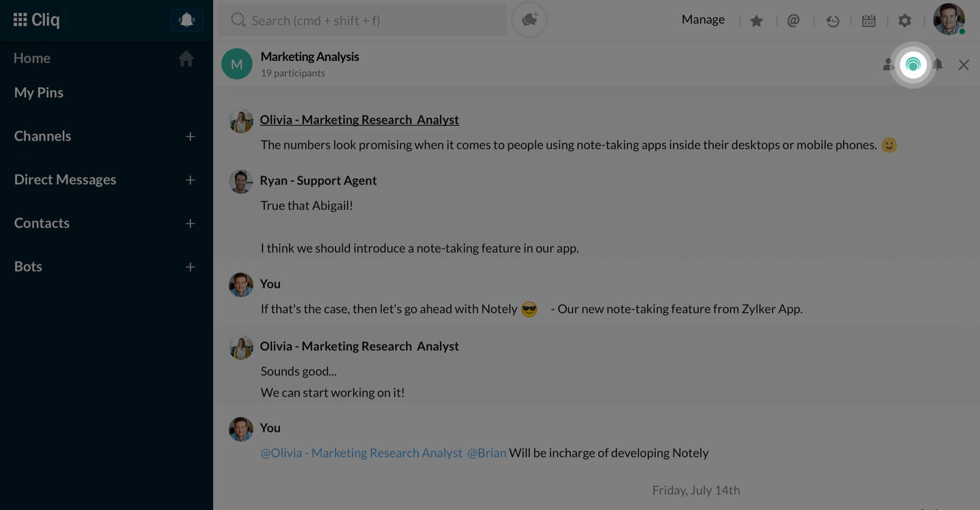
Task: Mute Marketing Analysis channel notifications
Action: click(x=938, y=65)
